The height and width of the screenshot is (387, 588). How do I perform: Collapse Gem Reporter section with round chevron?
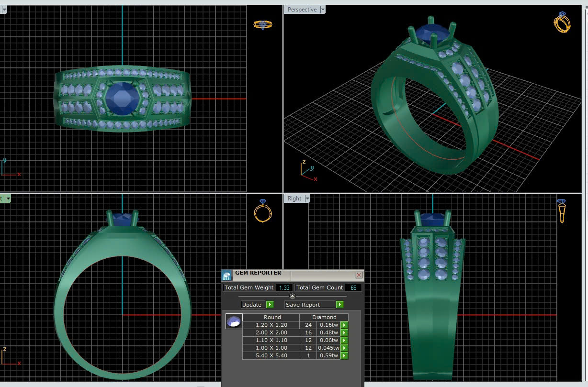tap(293, 296)
